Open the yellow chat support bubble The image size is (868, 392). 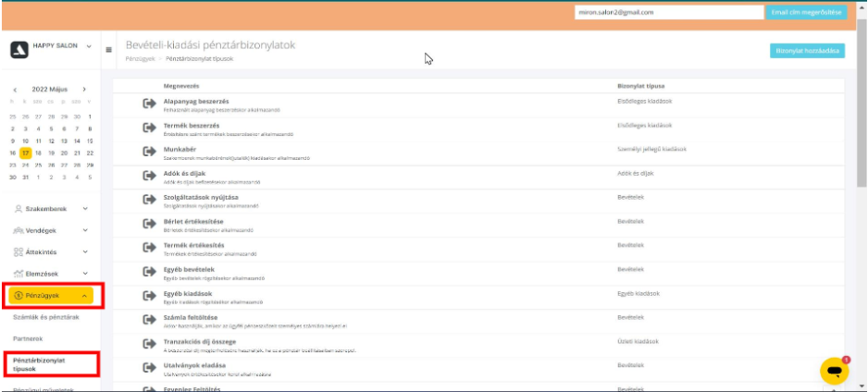click(x=835, y=371)
